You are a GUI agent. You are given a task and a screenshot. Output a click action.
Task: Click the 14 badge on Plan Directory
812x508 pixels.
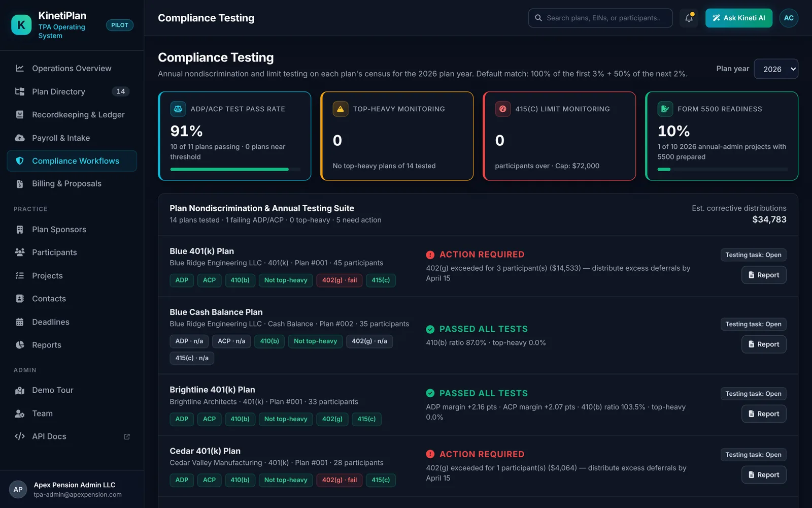click(121, 91)
